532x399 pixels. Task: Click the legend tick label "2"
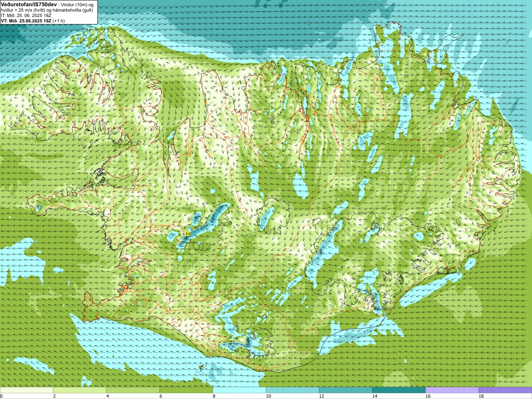pyautogui.click(x=54, y=397)
